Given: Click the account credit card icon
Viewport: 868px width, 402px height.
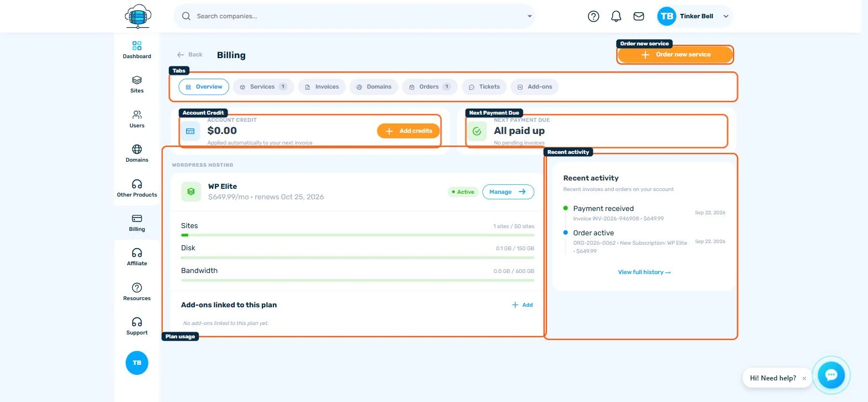Looking at the screenshot, I should coord(190,131).
